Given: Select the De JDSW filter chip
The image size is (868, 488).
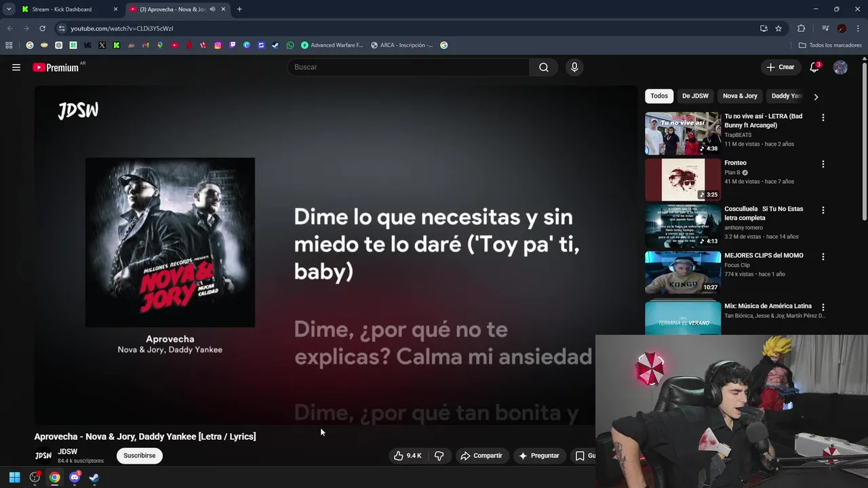Looking at the screenshot, I should (695, 96).
